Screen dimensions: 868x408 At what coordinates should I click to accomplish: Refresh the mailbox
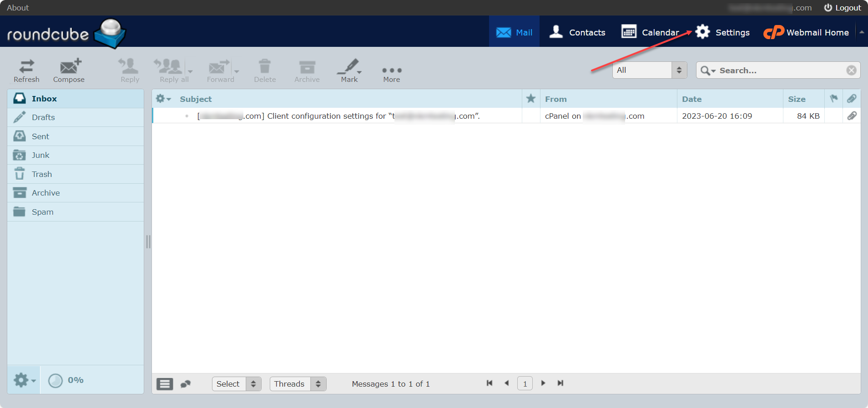[26, 71]
